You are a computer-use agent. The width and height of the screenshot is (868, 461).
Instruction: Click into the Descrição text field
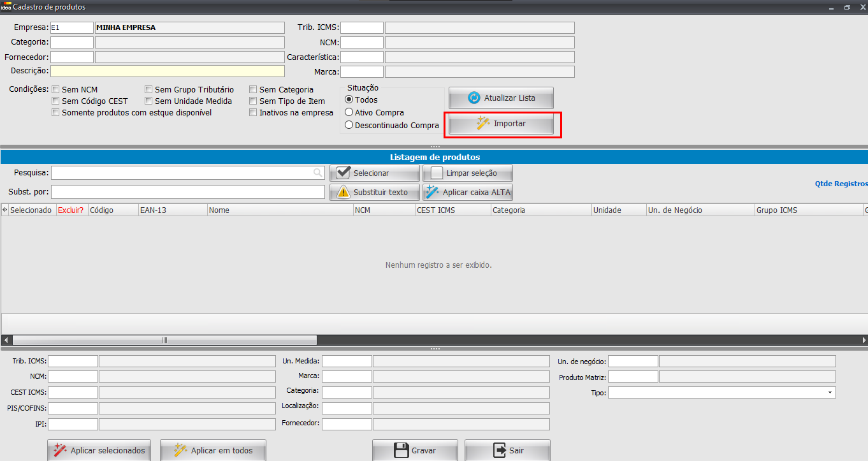(x=168, y=71)
